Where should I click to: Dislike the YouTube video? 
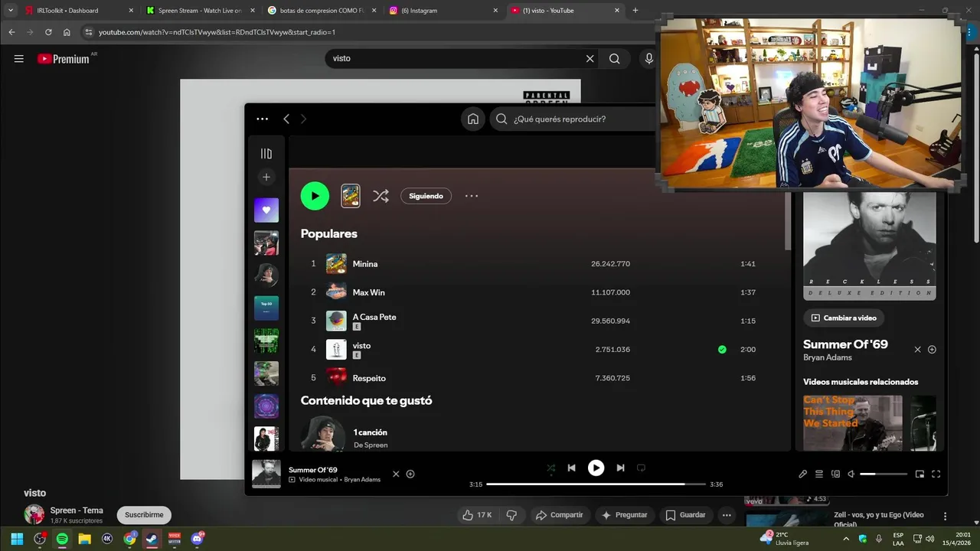click(512, 515)
